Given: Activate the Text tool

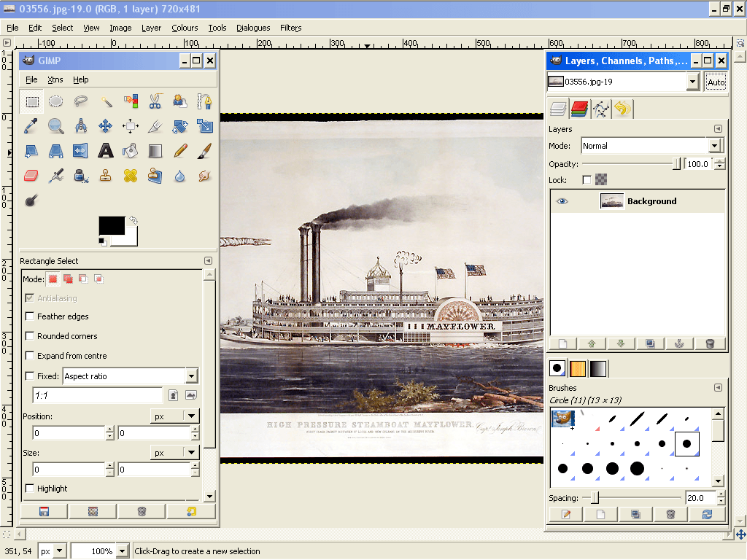Looking at the screenshot, I should click(106, 150).
